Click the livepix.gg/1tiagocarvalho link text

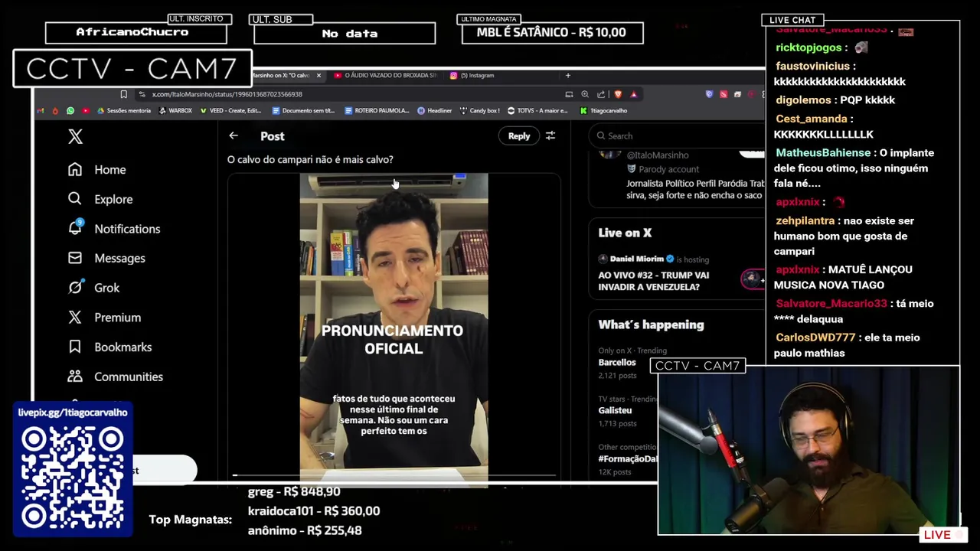(73, 412)
